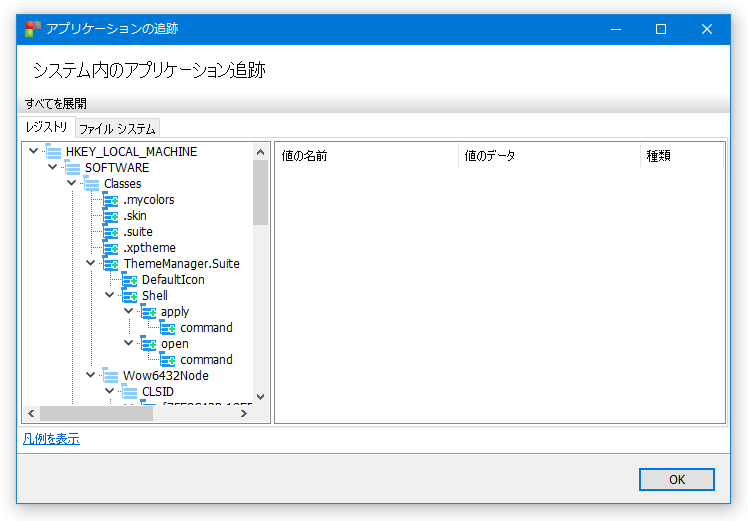Viewport: 748px width, 521px height.
Task: Open the 凡例を表示 legend link
Action: 52,438
